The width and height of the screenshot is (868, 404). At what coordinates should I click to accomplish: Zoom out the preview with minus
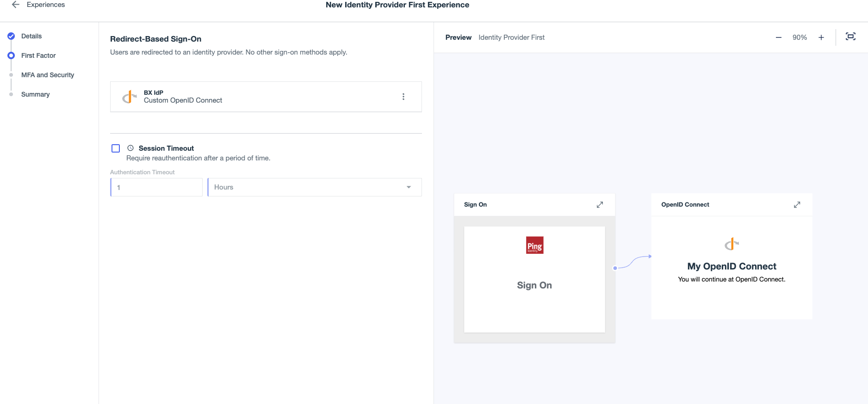pos(779,37)
